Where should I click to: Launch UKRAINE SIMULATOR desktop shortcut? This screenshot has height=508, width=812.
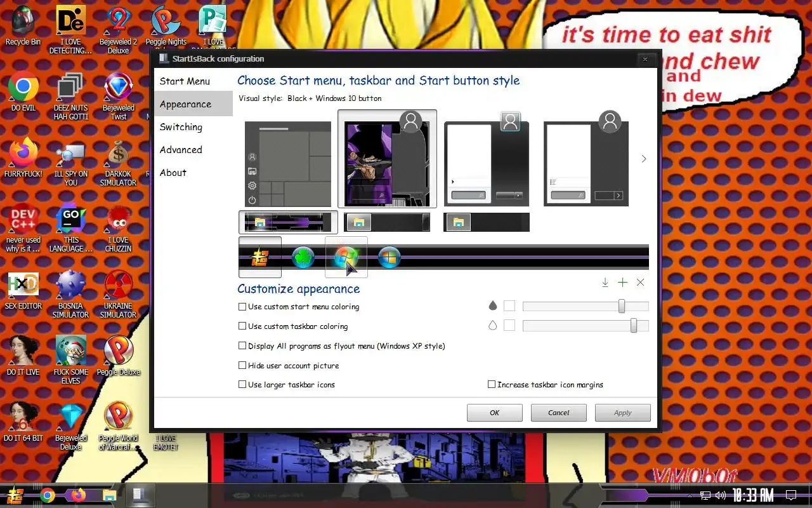[x=118, y=295]
